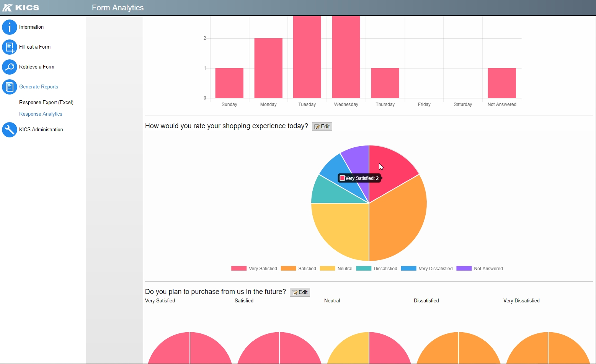Open the Information page link
The height and width of the screenshot is (364, 596).
(31, 27)
